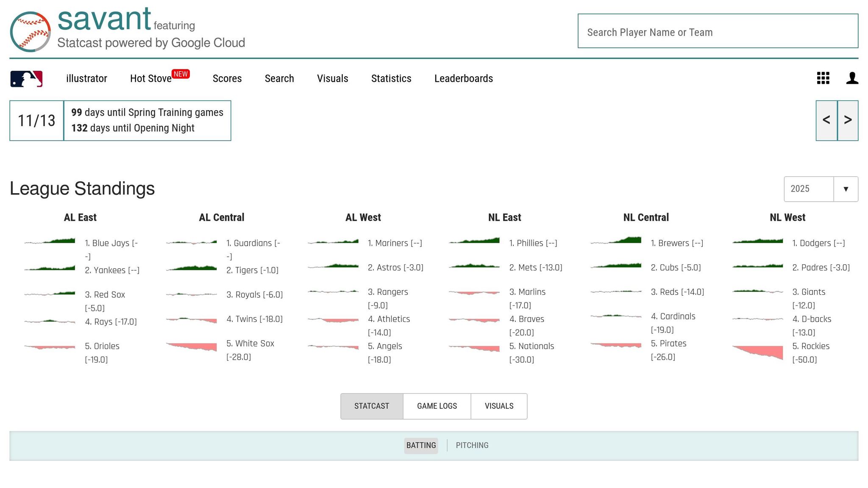Open the Dodgers team link
This screenshot has height=488, width=868.
point(815,243)
